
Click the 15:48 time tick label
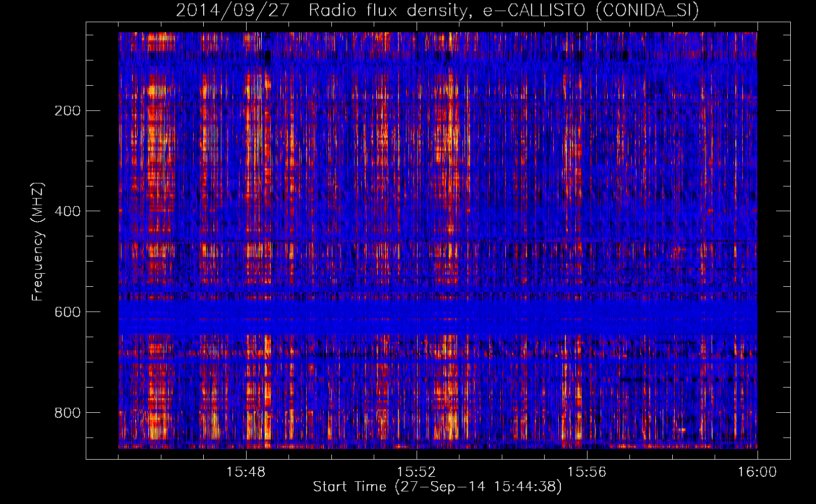tap(246, 472)
